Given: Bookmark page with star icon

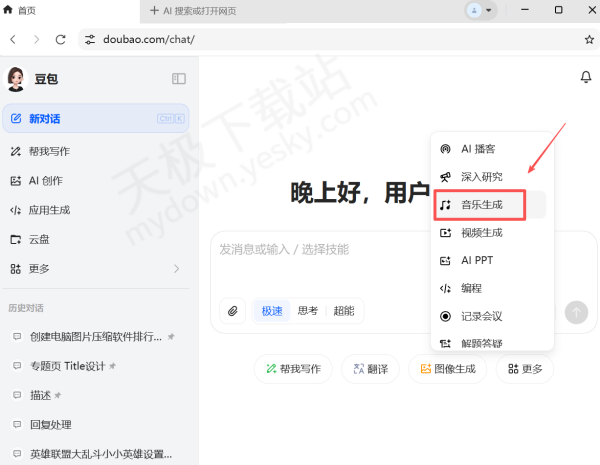Looking at the screenshot, I should pos(589,40).
